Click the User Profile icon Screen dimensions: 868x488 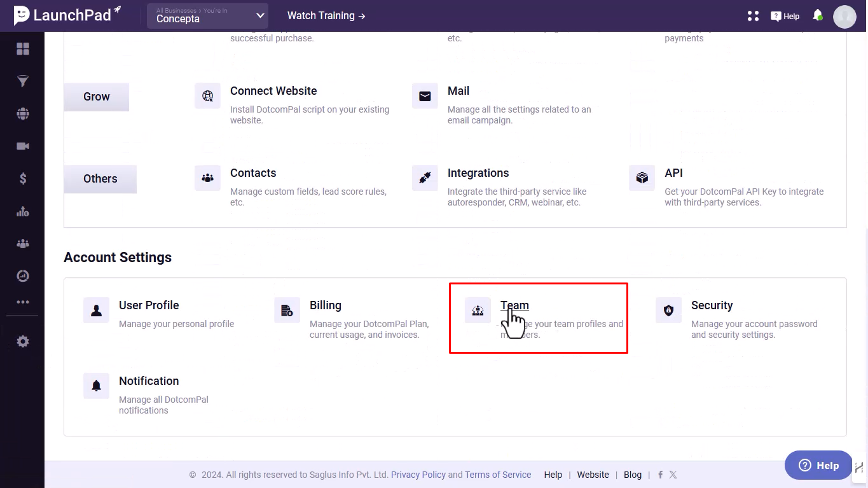click(96, 310)
